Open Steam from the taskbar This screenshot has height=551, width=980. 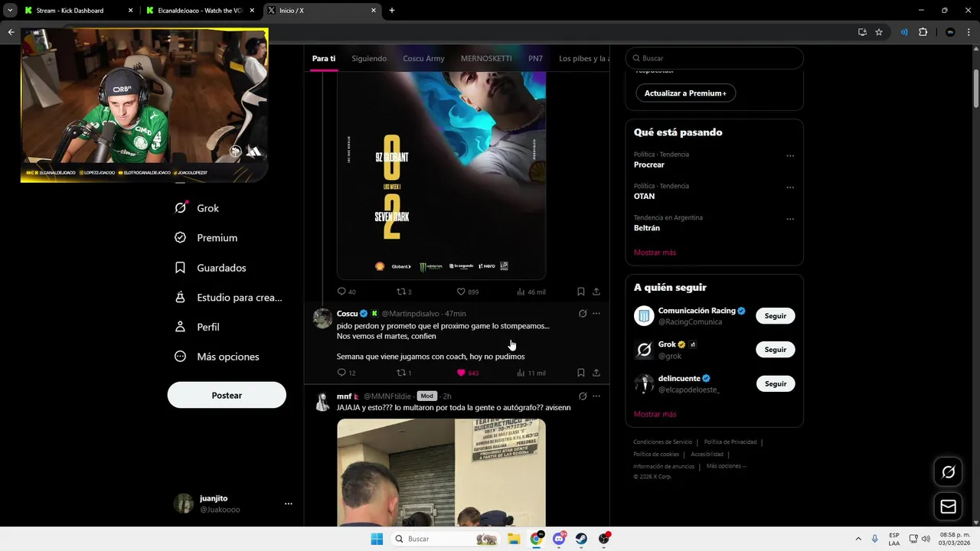tap(581, 539)
